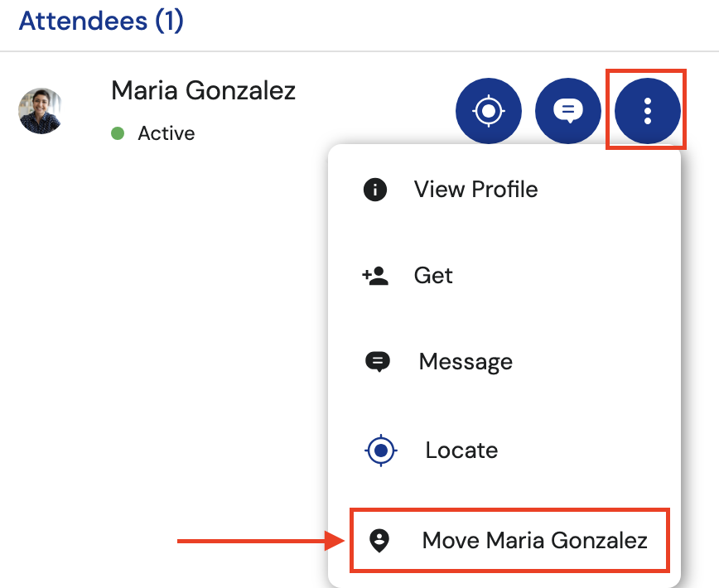Click the Active status label

coord(166,133)
